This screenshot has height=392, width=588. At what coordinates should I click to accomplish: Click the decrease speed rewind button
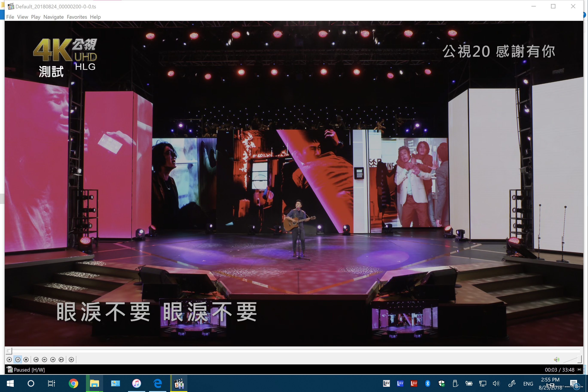point(44,360)
